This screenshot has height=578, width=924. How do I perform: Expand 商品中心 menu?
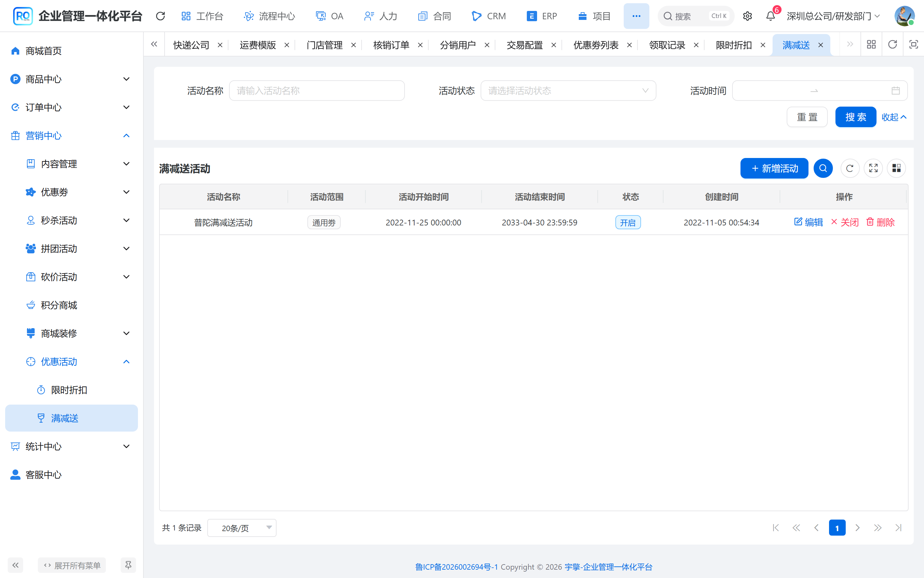[x=72, y=79]
